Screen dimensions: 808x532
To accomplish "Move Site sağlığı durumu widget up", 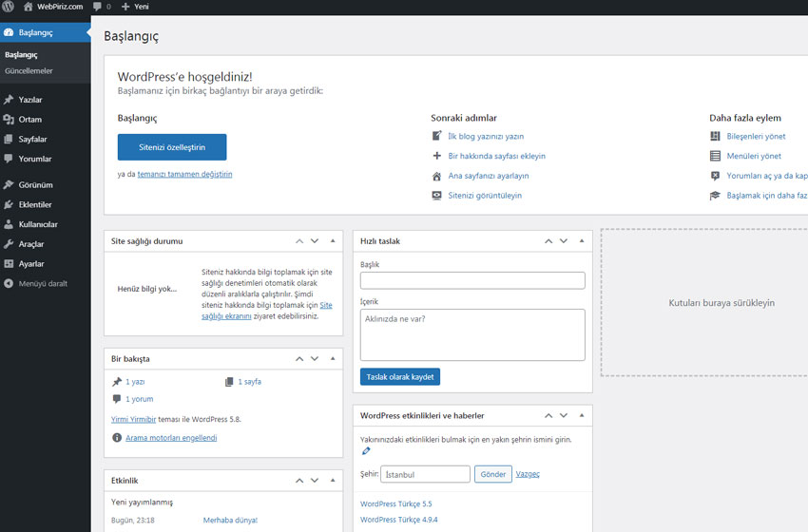I will (x=299, y=241).
